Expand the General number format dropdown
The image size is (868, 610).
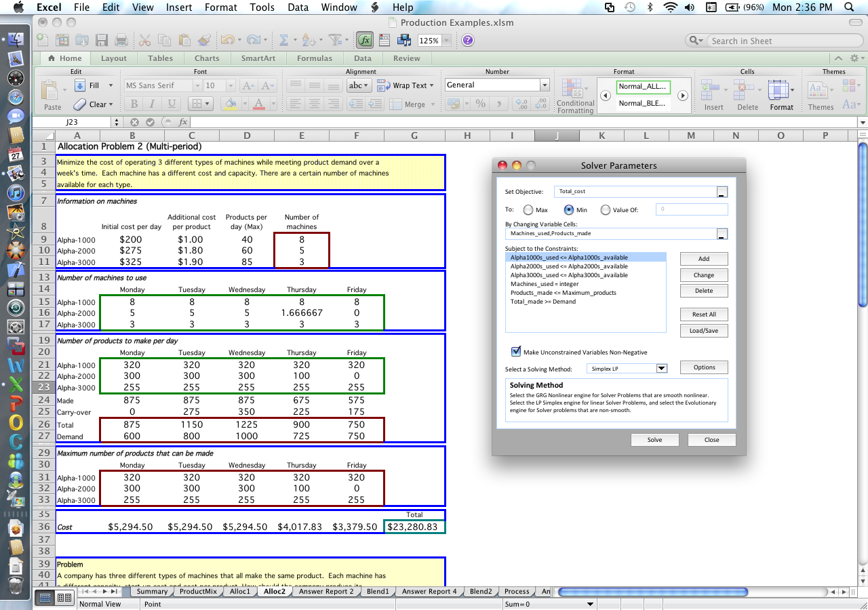tap(545, 85)
